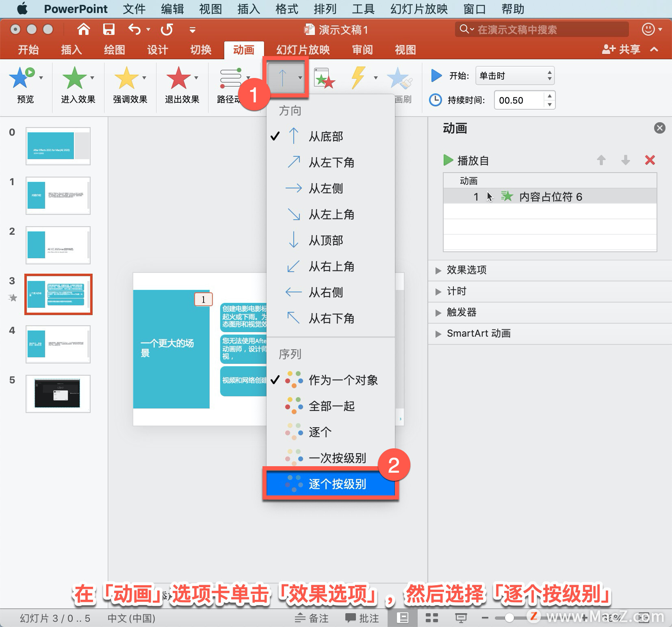Redo with the circular arrow icon
The width and height of the screenshot is (672, 627).
(167, 29)
